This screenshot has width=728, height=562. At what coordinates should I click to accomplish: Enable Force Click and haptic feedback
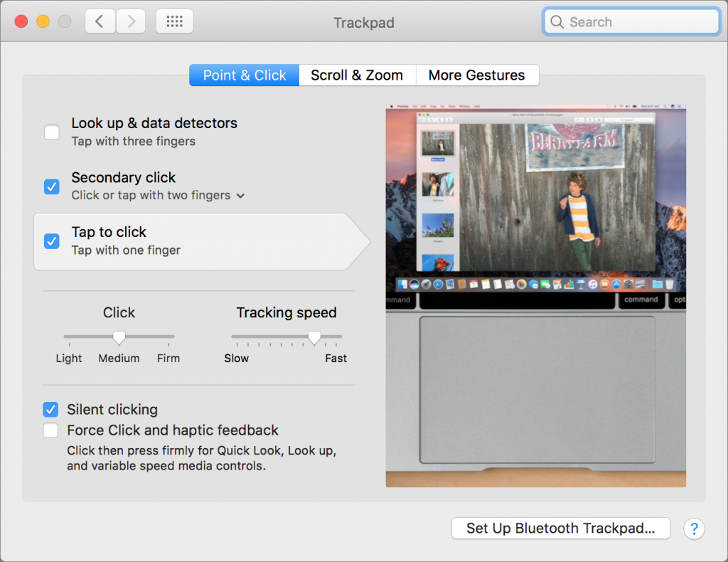pyautogui.click(x=50, y=430)
